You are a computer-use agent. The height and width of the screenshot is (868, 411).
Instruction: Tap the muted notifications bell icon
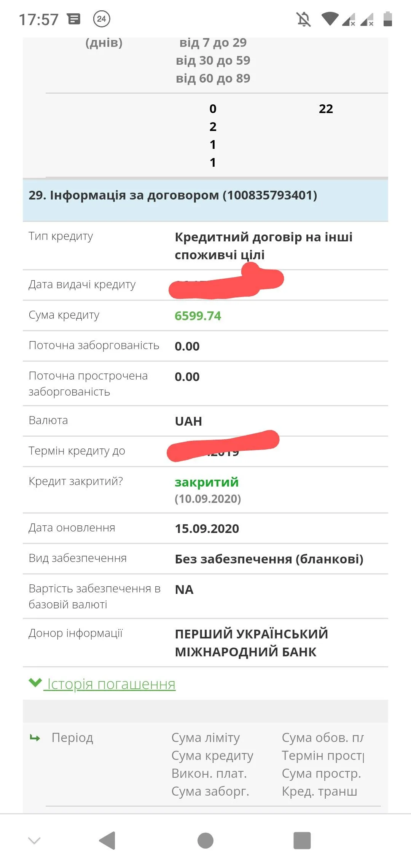pos(304,19)
